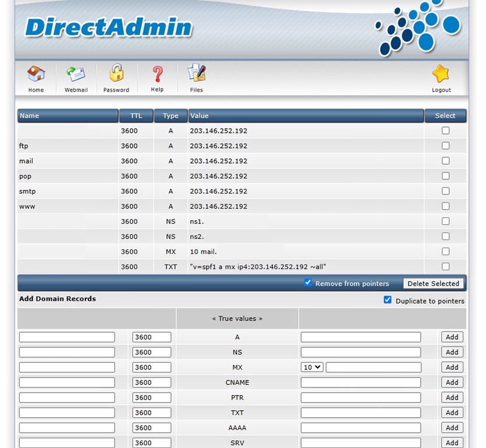Select the TXT spf1 record checkbox
486x448 pixels.
[x=445, y=266]
